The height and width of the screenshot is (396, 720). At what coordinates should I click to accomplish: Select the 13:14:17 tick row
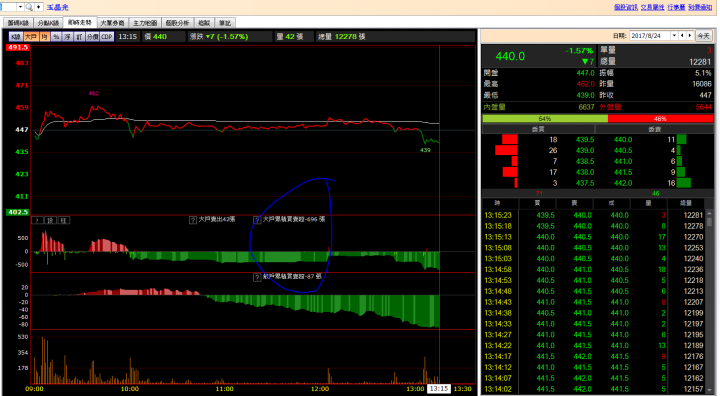pyautogui.click(x=594, y=356)
